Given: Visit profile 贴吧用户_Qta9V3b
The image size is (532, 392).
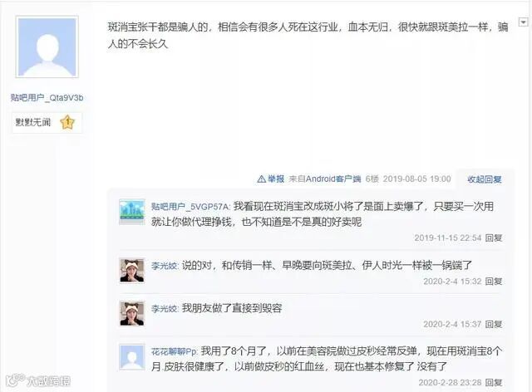Looking at the screenshot, I should 47,98.
